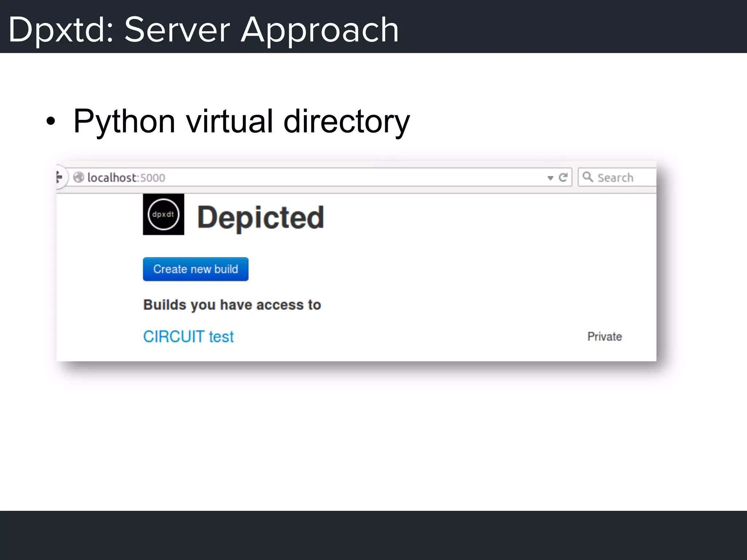This screenshot has height=560, width=747.
Task: Click the ':5000' port portion of the URL
Action: click(x=151, y=178)
